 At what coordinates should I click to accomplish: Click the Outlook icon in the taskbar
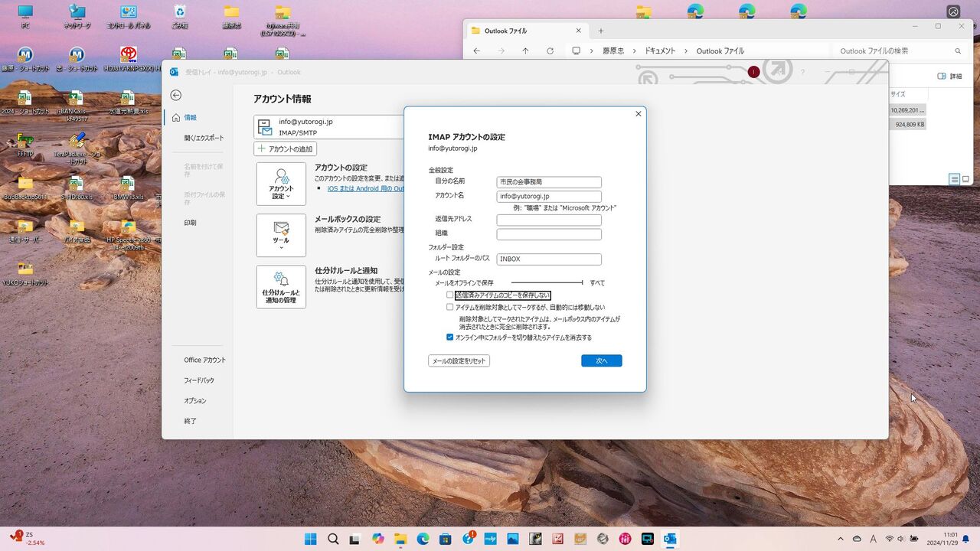(670, 539)
